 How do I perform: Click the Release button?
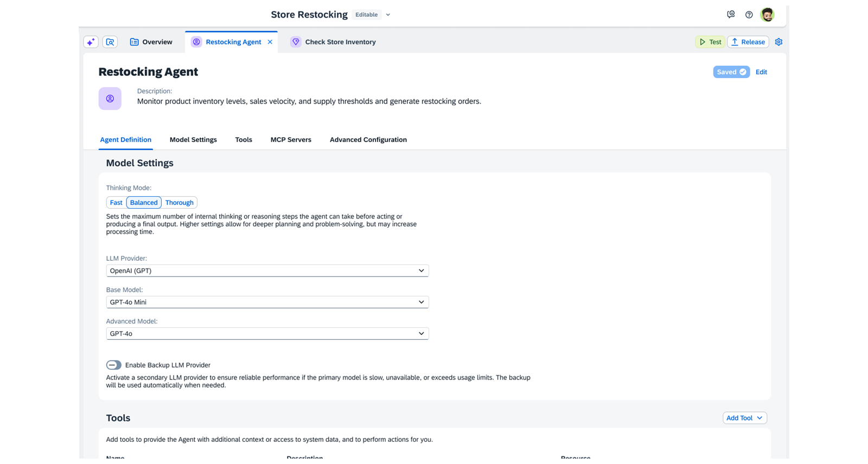point(748,42)
